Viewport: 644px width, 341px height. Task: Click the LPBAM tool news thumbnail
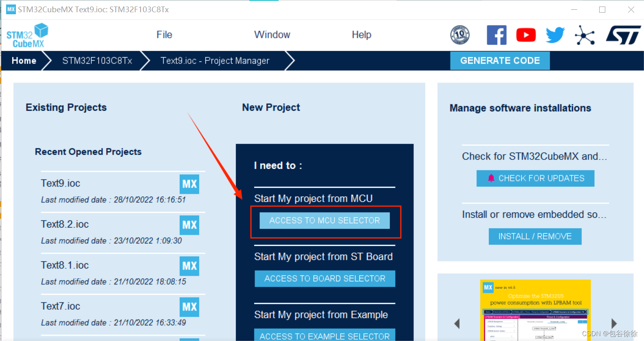point(535,310)
